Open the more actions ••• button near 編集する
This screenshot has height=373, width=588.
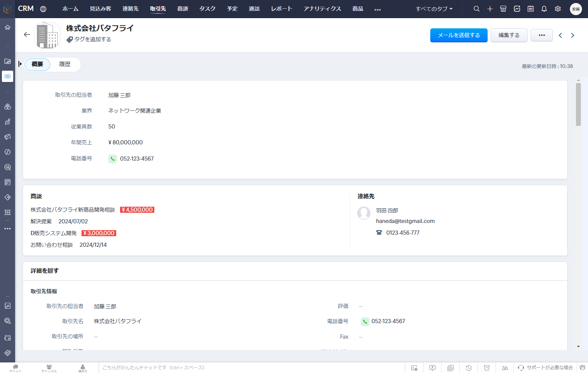click(x=542, y=35)
